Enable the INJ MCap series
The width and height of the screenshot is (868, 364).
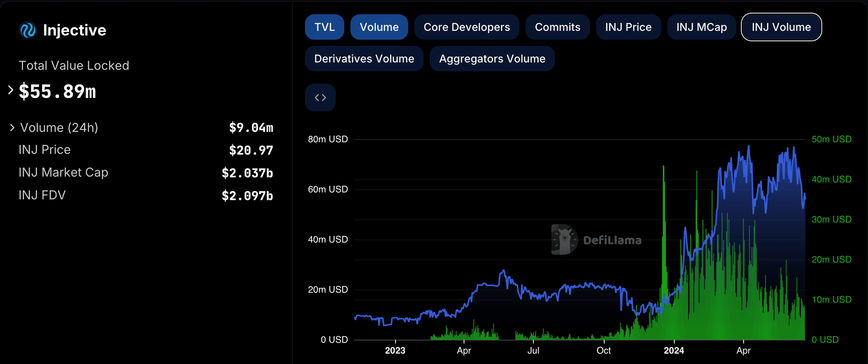tap(702, 27)
